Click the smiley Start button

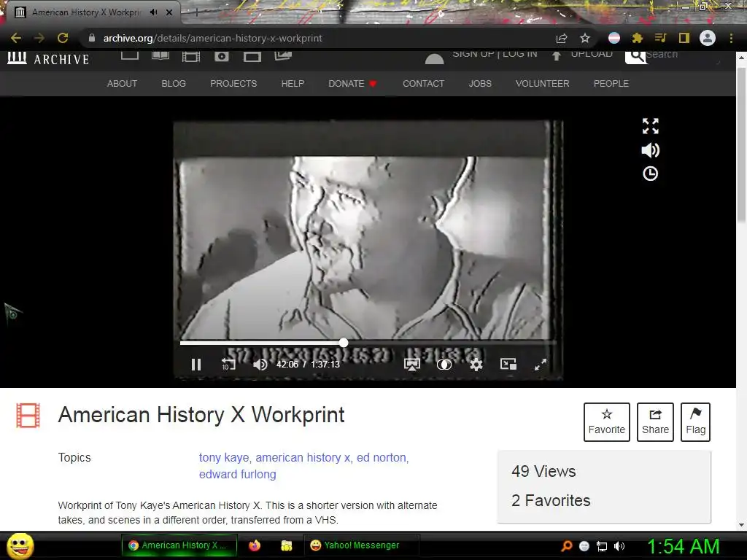coord(20,545)
